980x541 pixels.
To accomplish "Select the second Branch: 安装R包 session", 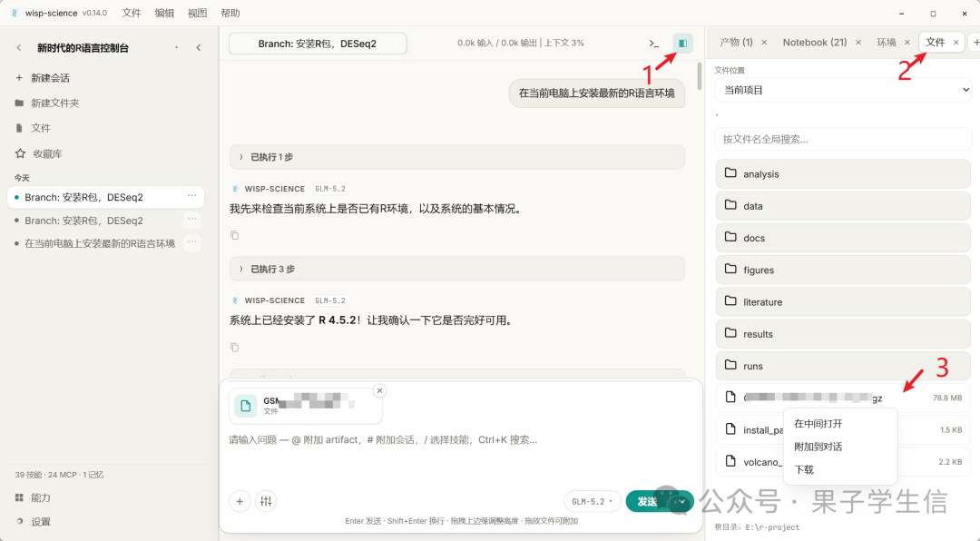I will (83, 221).
